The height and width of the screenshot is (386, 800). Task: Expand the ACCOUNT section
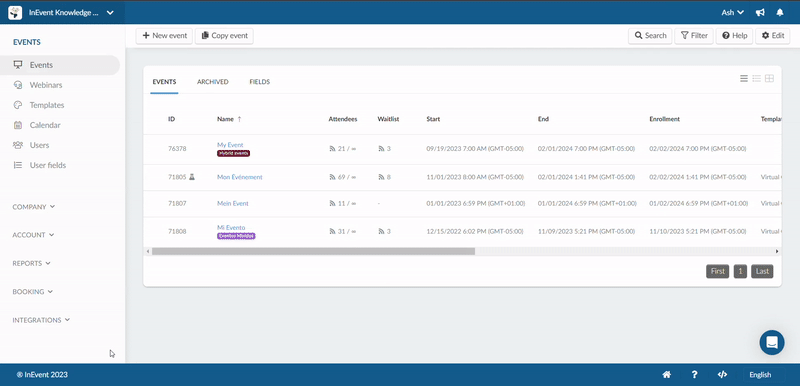[x=33, y=235]
